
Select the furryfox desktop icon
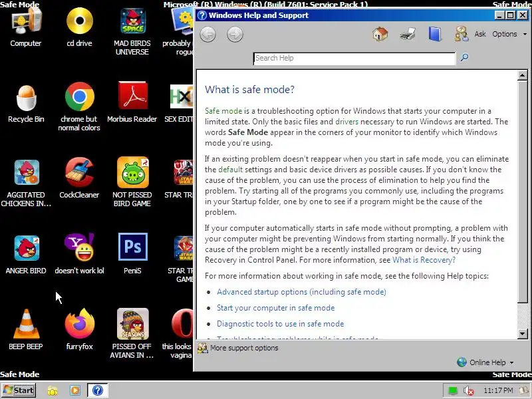(x=79, y=329)
